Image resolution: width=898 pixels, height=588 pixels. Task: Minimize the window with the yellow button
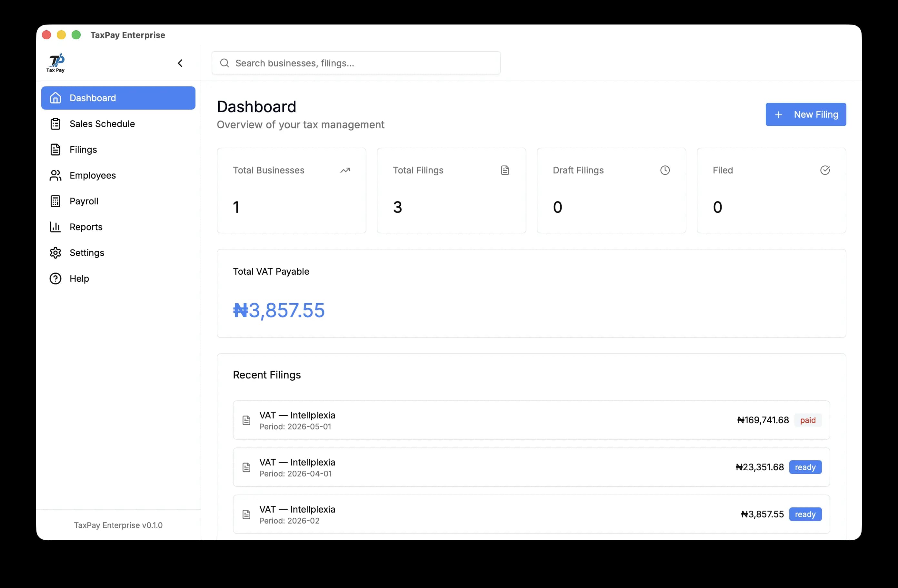coord(61,35)
